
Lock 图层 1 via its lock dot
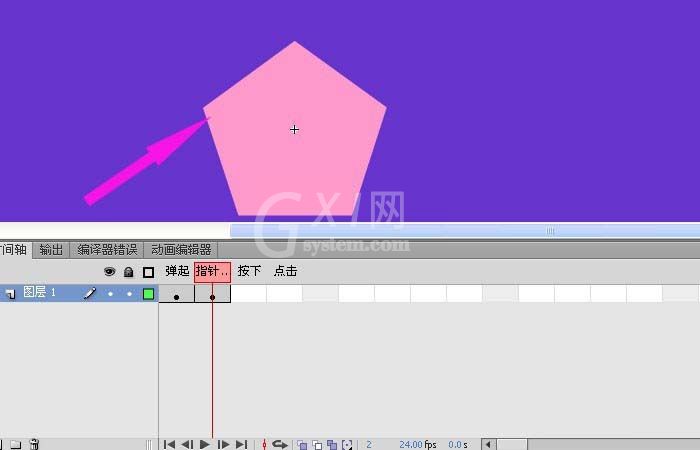(x=129, y=294)
